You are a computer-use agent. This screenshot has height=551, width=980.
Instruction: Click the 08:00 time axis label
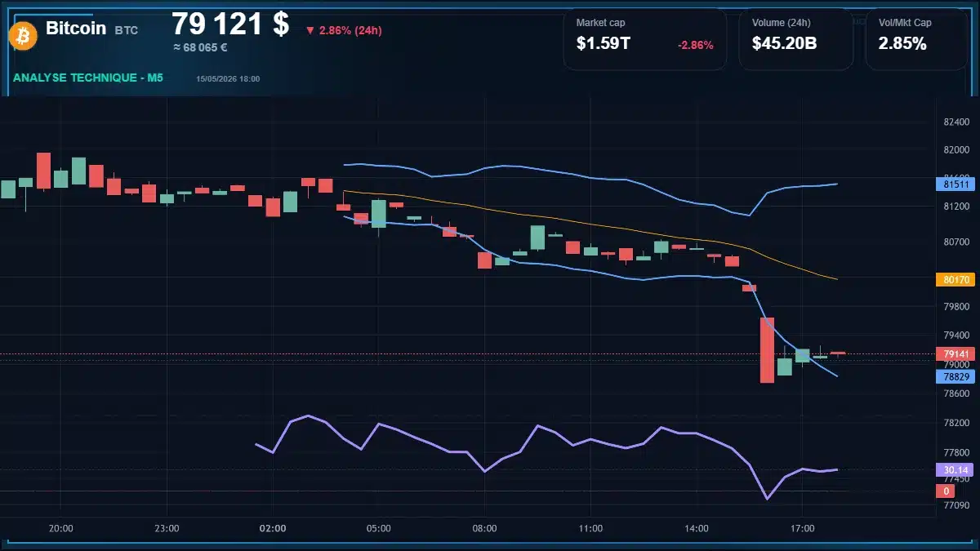(x=484, y=529)
